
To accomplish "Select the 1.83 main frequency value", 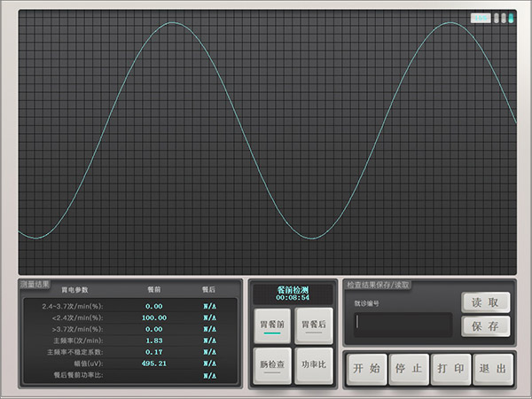I will pyautogui.click(x=154, y=340).
